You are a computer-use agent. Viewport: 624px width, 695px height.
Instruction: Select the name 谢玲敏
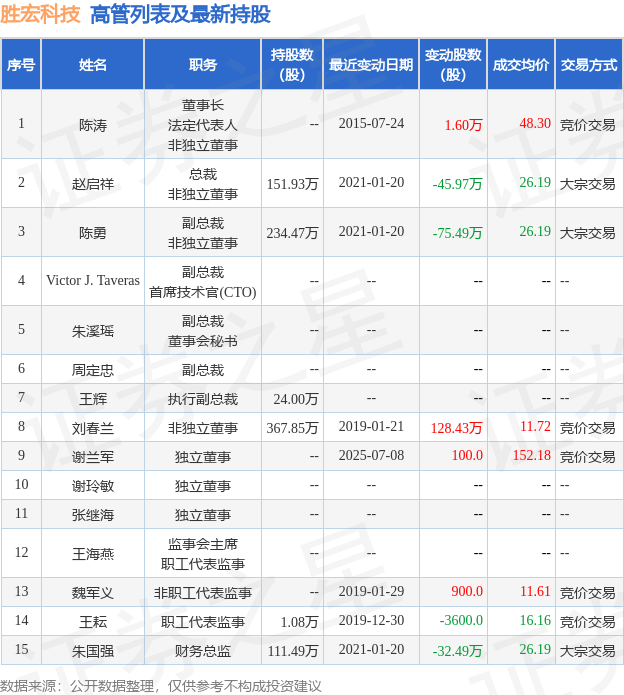pos(93,486)
